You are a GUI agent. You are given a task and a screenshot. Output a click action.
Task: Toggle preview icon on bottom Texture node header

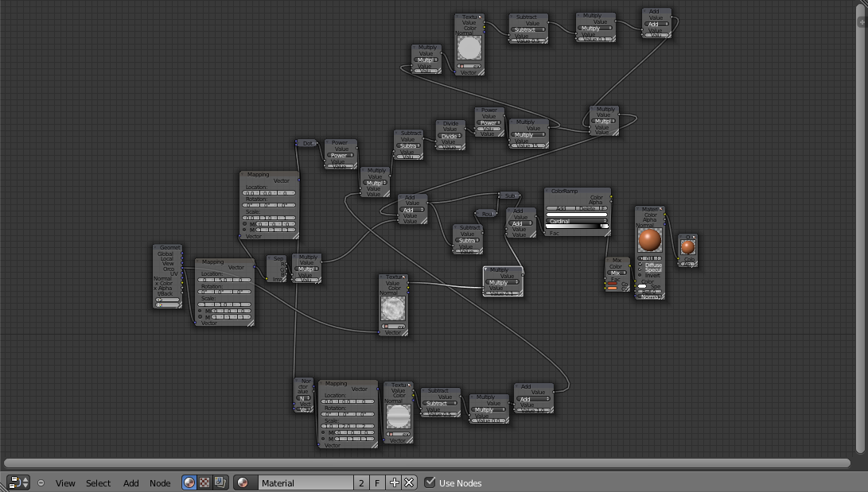coord(411,385)
